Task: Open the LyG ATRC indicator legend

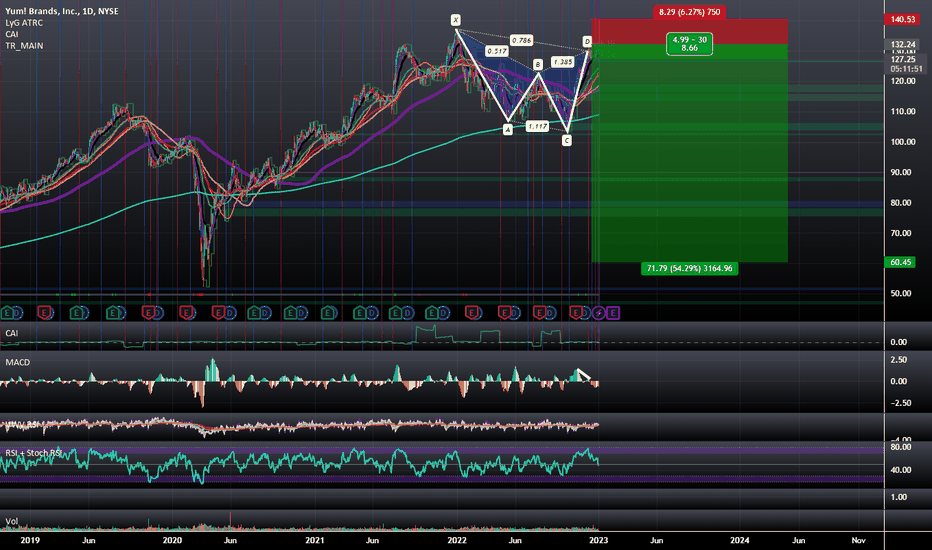Action: pyautogui.click(x=24, y=23)
